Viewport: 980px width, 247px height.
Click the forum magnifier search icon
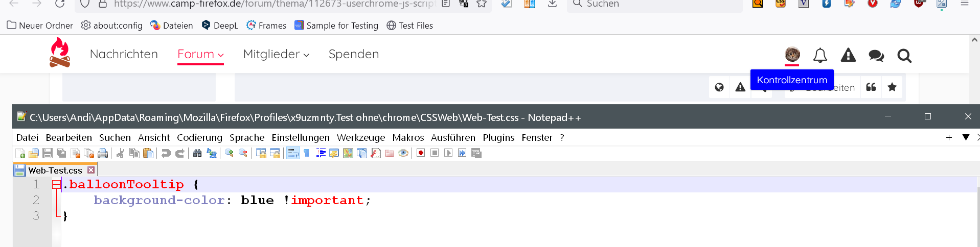point(904,55)
